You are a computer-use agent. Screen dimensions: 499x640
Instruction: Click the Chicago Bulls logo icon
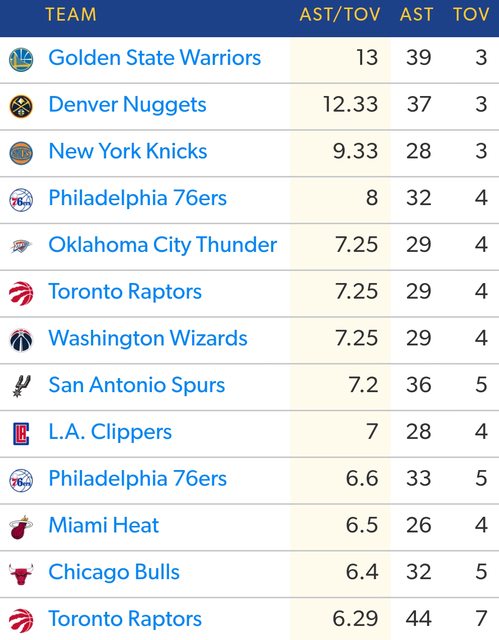[21, 574]
